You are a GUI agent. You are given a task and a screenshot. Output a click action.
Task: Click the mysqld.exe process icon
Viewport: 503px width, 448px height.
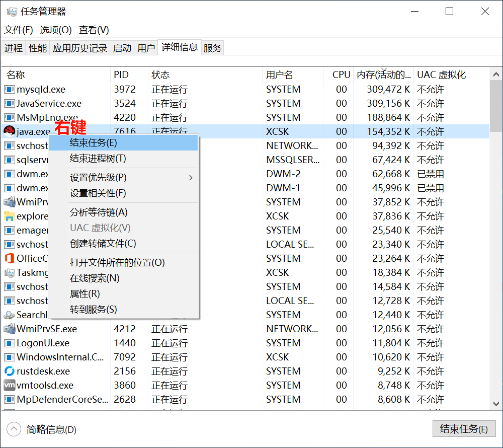(x=9, y=89)
